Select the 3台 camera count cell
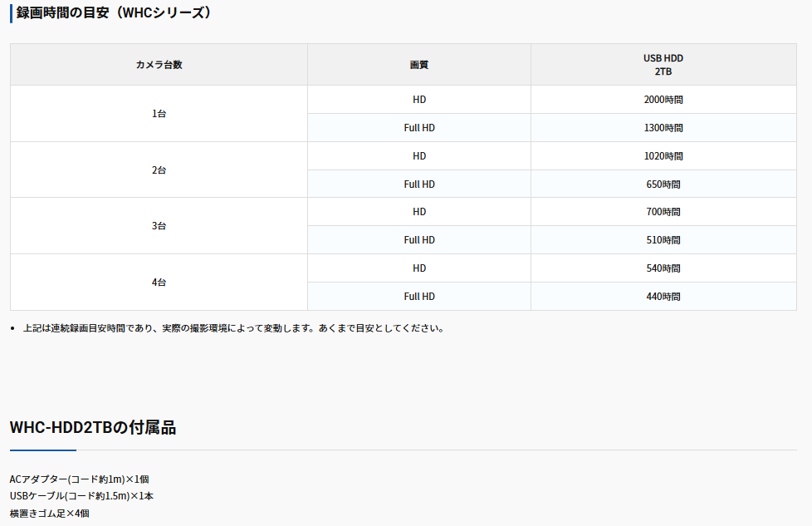 click(159, 226)
